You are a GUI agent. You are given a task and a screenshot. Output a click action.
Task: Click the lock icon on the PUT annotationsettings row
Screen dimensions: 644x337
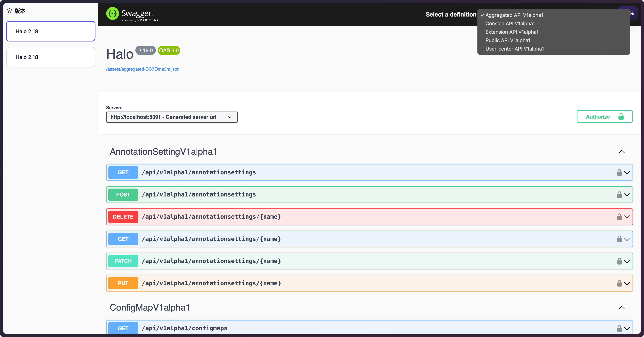click(x=619, y=283)
